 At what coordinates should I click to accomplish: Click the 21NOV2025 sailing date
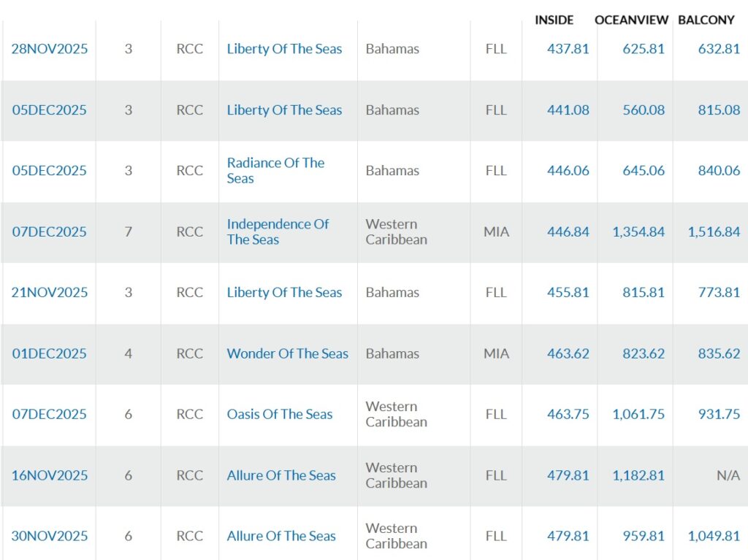tap(49, 293)
